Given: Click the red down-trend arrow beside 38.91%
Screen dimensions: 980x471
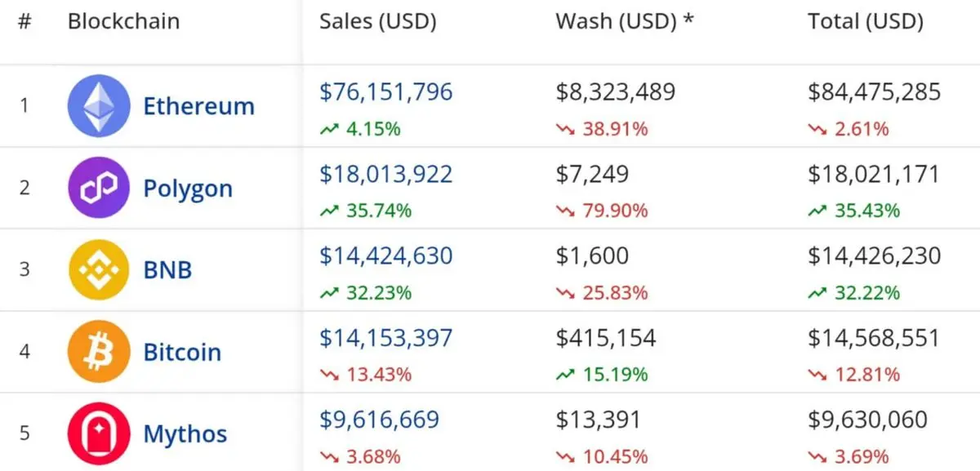Looking at the screenshot, I should [x=565, y=129].
